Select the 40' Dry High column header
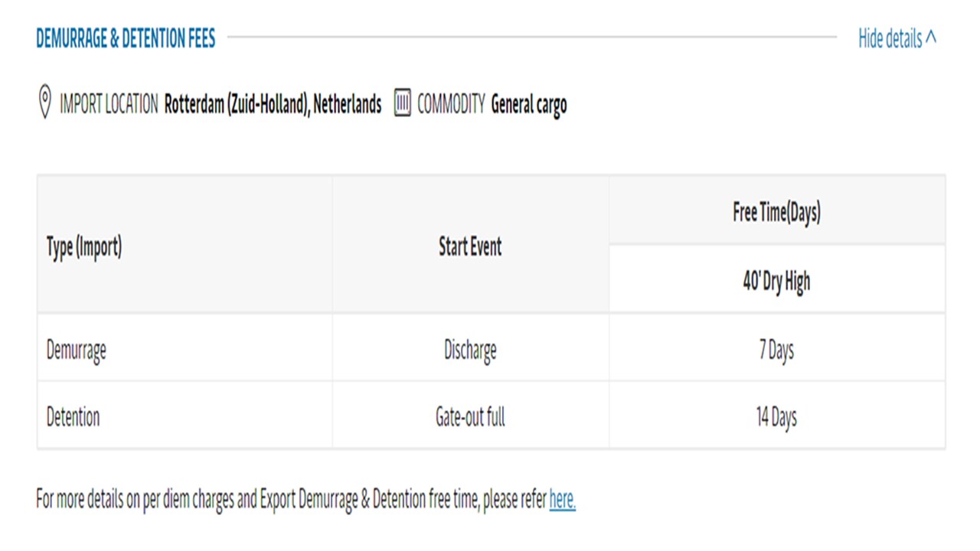This screenshot has width=980, height=551. click(776, 281)
